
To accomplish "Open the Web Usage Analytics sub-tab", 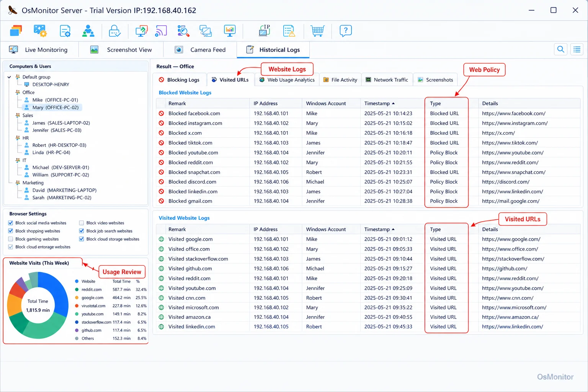I will 287,80.
